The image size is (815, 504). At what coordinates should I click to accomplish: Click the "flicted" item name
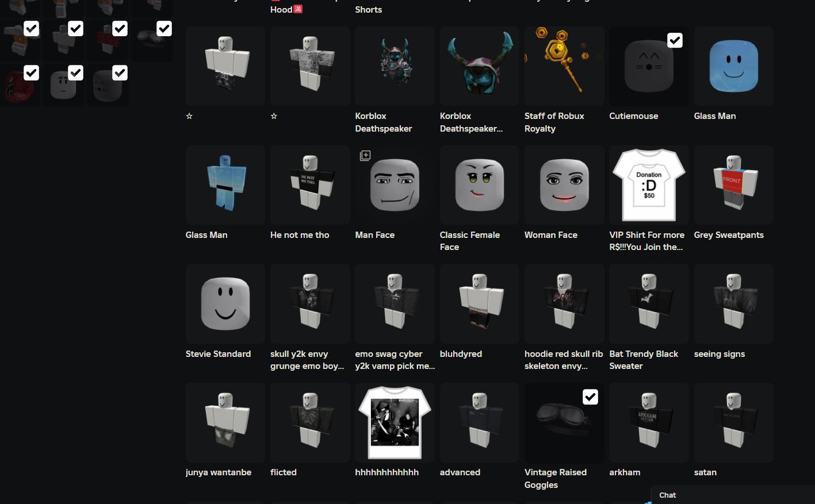pos(284,472)
